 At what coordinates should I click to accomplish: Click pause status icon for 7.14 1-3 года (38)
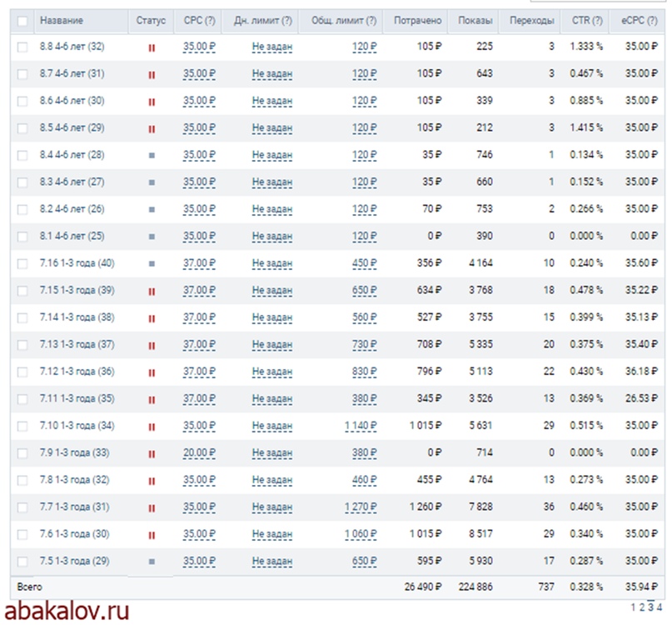point(152,318)
